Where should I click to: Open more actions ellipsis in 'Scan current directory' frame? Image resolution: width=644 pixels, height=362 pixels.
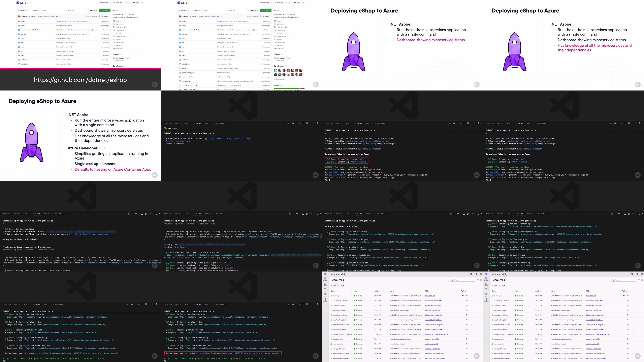tap(311, 123)
